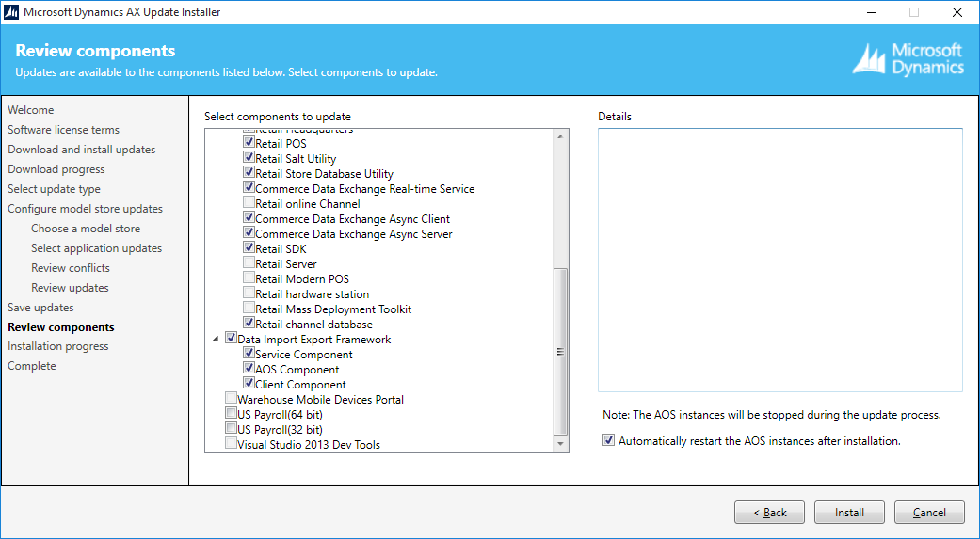Click the Dynamics AX title bar icon
Image resolution: width=980 pixels, height=539 pixels.
pyautogui.click(x=11, y=12)
